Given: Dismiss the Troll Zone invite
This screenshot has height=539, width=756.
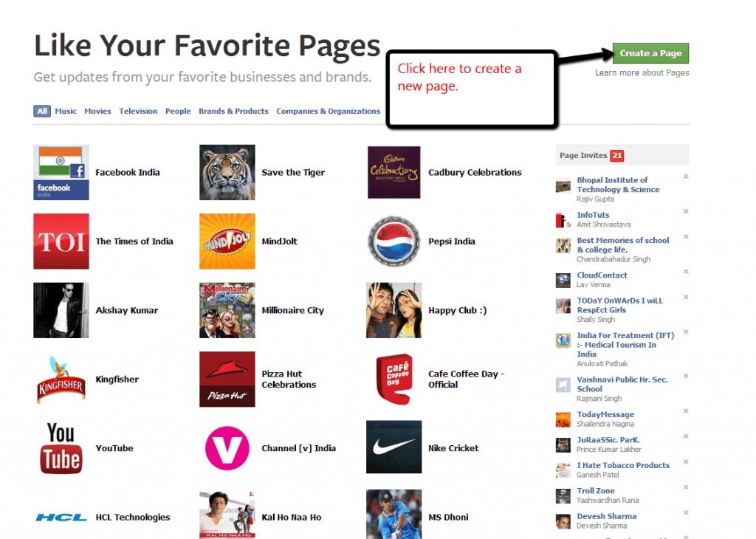Looking at the screenshot, I should [685, 488].
